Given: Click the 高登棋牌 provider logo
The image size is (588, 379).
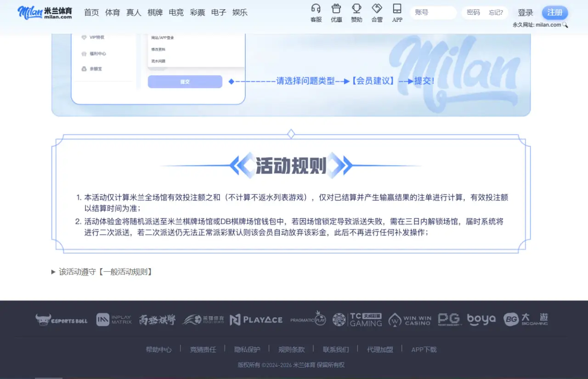Looking at the screenshot, I should point(157,320).
